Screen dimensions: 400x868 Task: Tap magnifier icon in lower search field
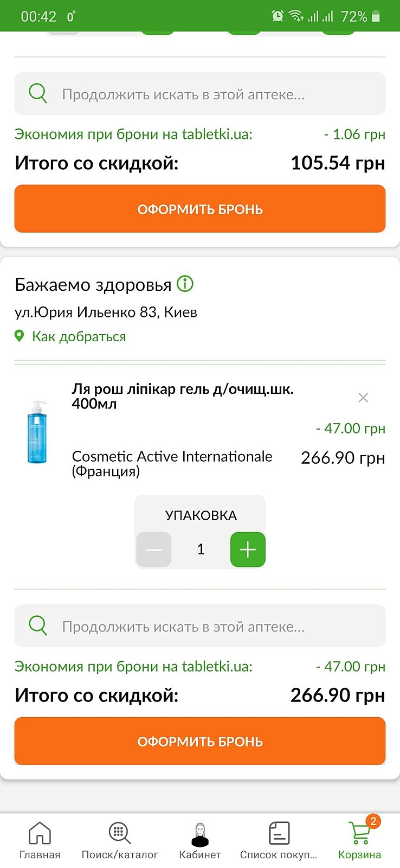38,626
